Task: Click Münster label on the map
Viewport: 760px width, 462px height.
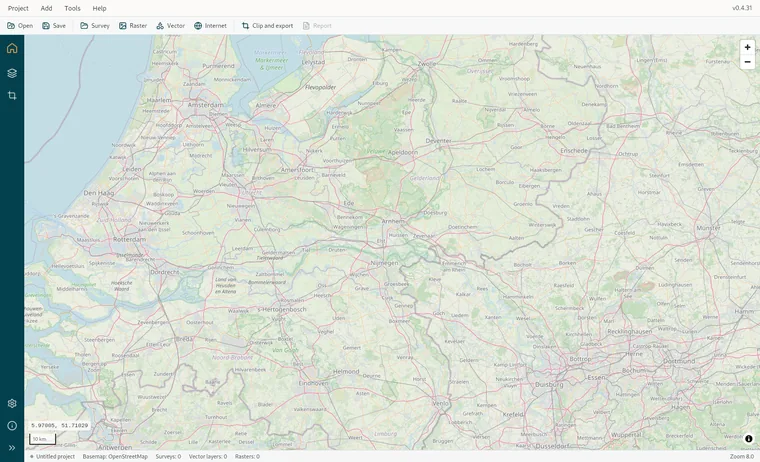Action: tap(708, 228)
